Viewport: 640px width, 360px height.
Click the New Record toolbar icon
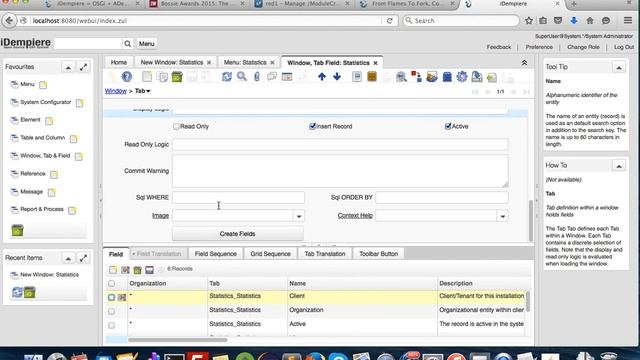tap(147, 76)
